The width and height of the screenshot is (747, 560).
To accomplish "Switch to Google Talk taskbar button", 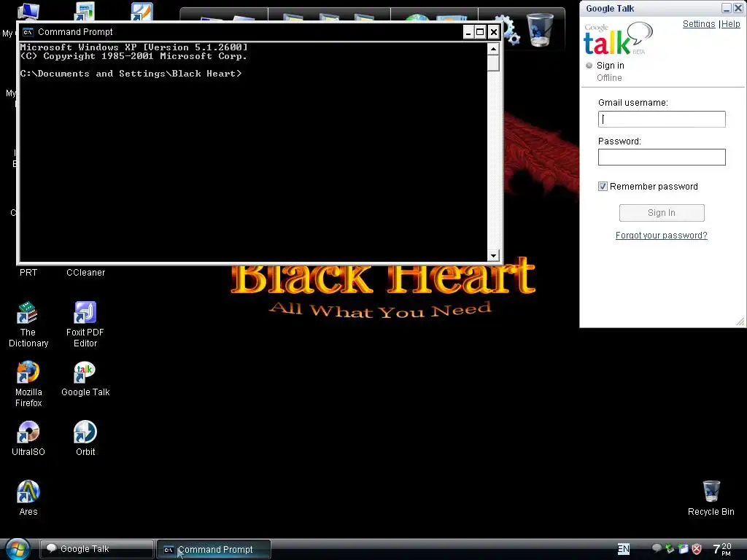I will pyautogui.click(x=97, y=549).
